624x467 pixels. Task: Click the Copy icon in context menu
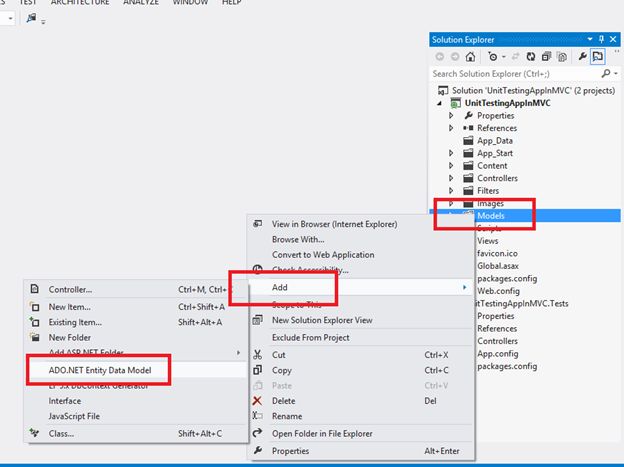(257, 370)
